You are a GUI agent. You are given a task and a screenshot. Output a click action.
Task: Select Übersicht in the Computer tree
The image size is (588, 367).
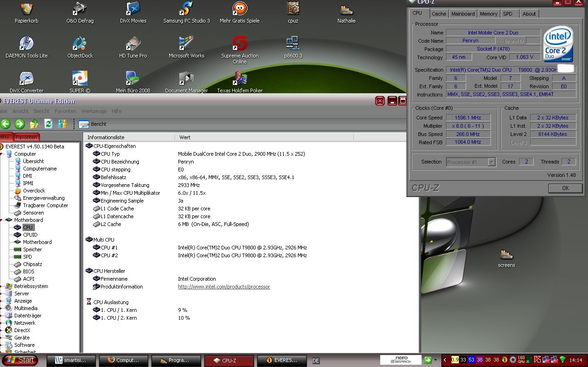click(x=33, y=161)
